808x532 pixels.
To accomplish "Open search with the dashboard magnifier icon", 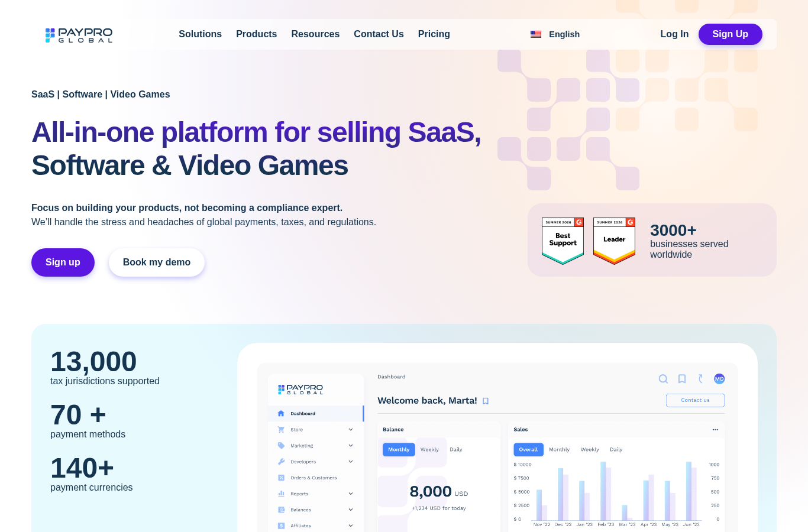I will [663, 379].
